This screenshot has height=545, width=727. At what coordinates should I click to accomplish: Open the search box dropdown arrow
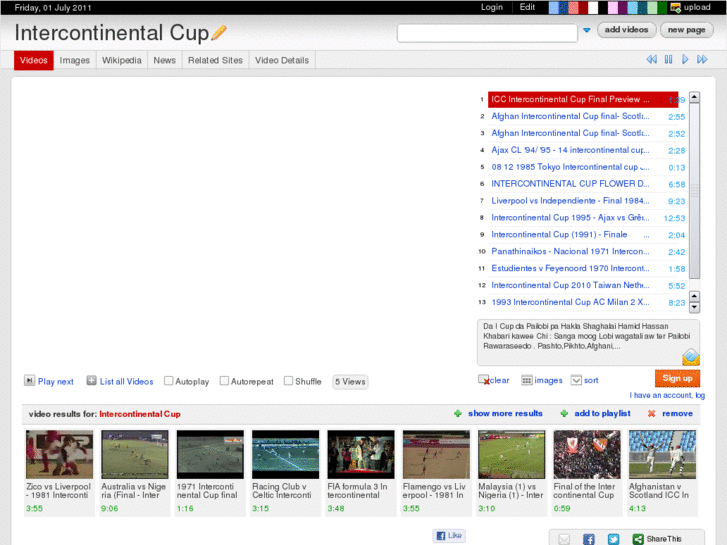[586, 31]
